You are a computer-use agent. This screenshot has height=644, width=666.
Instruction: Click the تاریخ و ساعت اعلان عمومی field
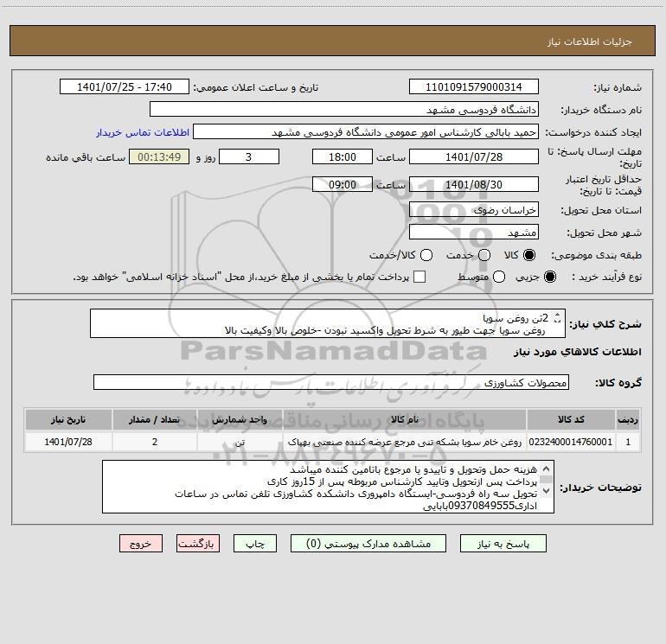pos(125,86)
